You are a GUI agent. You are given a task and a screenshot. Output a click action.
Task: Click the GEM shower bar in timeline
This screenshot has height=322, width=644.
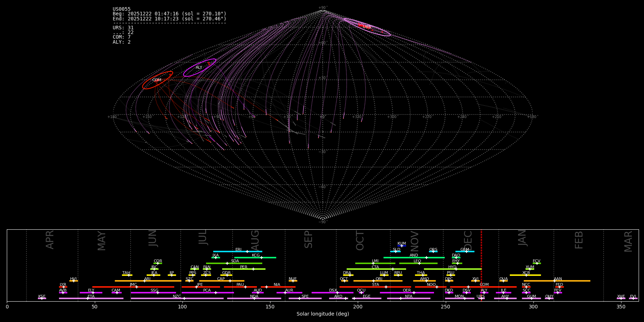pos(465,252)
